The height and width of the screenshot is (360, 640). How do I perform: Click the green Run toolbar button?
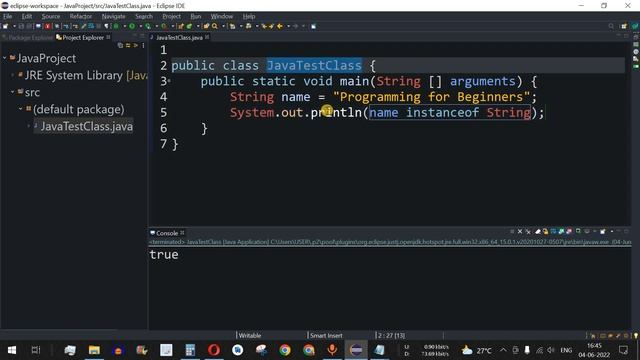(132, 26)
